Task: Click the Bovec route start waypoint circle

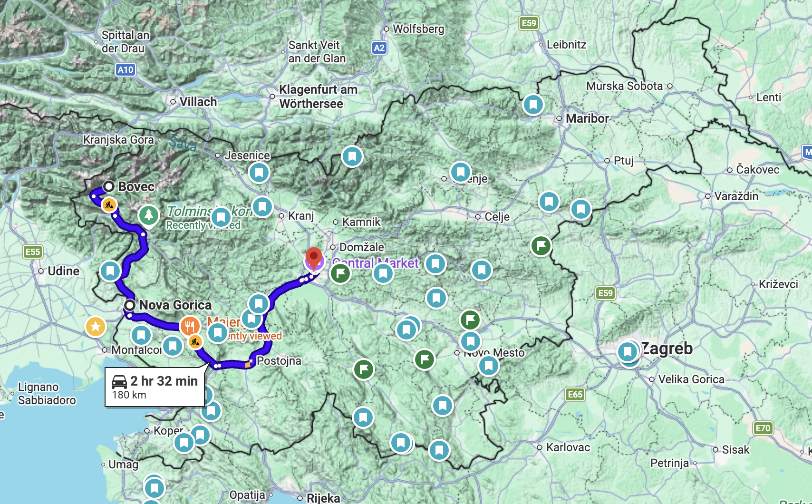Action: pyautogui.click(x=109, y=186)
